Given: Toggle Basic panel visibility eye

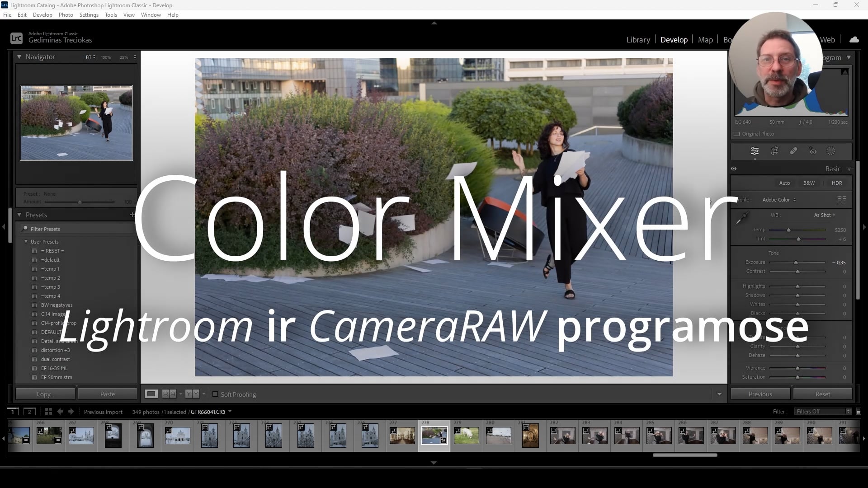Looking at the screenshot, I should [734, 169].
